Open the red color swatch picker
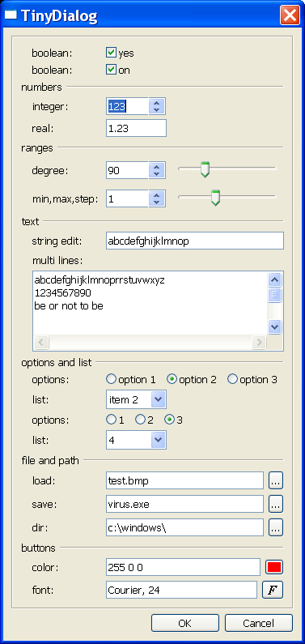The height and width of the screenshot is (644, 305). (274, 567)
